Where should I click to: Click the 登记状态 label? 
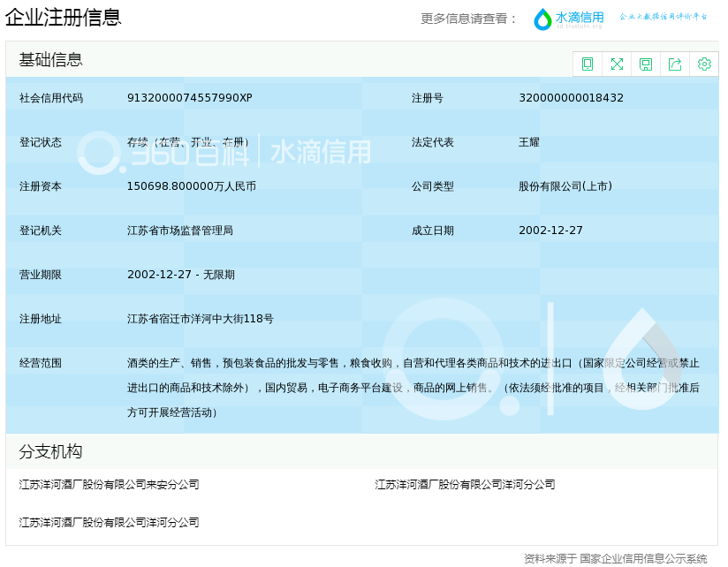[x=41, y=142]
